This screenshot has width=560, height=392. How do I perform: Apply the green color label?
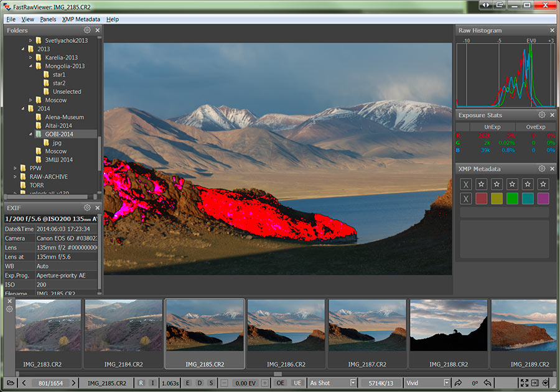(x=512, y=198)
